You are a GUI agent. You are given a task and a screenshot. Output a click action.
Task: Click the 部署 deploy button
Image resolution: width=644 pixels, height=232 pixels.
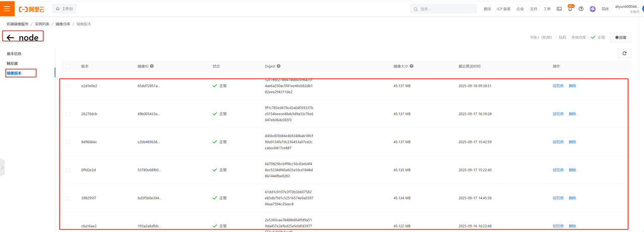620,38
